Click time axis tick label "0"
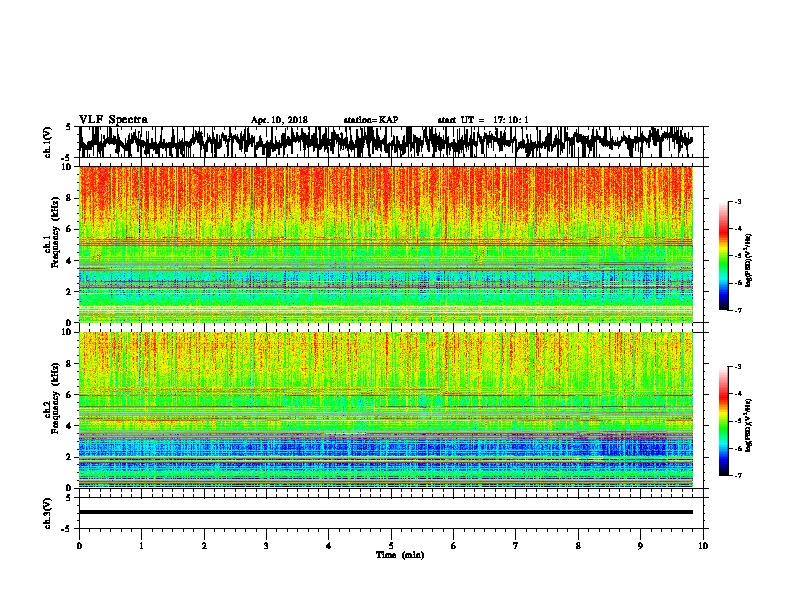This screenshot has height=612, width=792. tap(79, 546)
